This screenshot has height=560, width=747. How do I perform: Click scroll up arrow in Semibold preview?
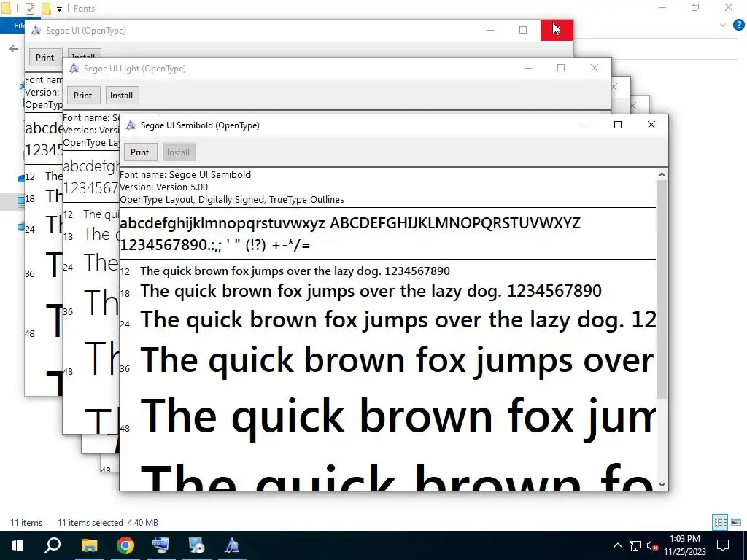[662, 174]
